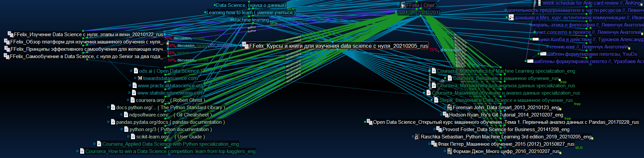
Task: Click the free tag below Hodson Ryan_Ry's Git Tutorial
Action: click(x=568, y=118)
